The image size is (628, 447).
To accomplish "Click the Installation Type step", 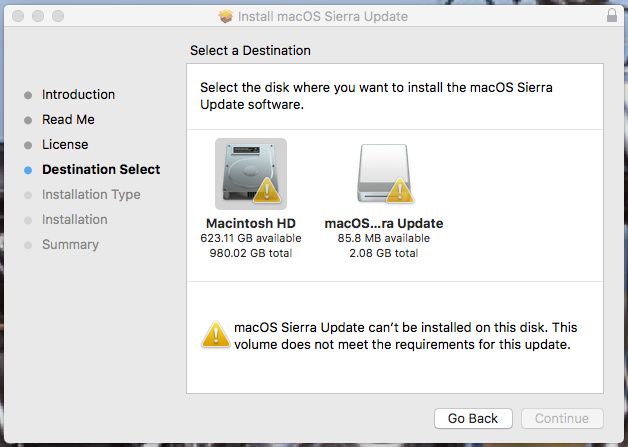I will 90,195.
